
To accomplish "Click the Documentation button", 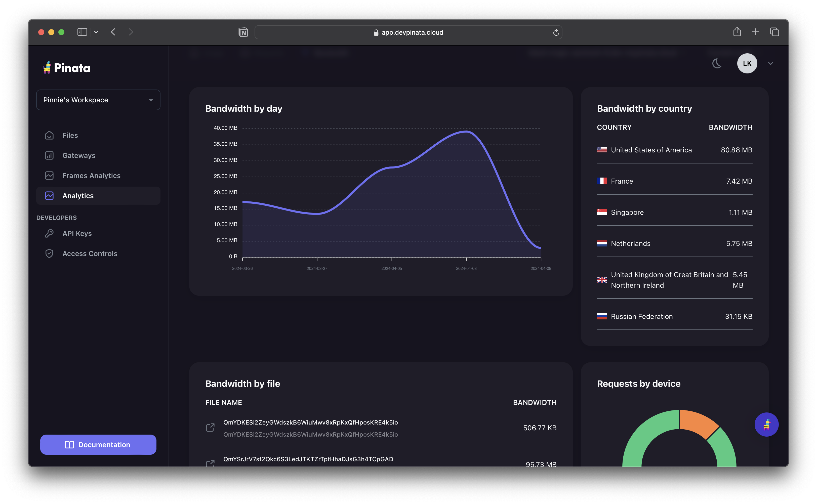I will coord(99,444).
